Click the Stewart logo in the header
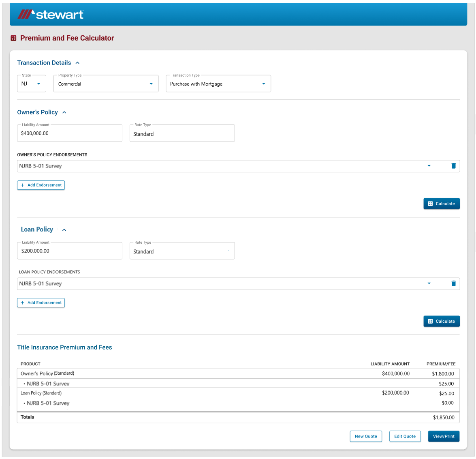 [x=51, y=14]
